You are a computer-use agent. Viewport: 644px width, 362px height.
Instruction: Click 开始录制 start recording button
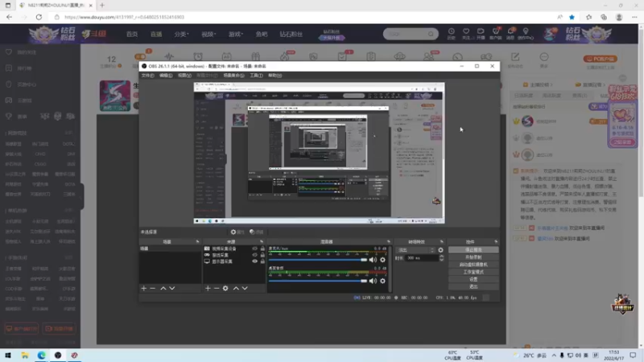point(473,257)
